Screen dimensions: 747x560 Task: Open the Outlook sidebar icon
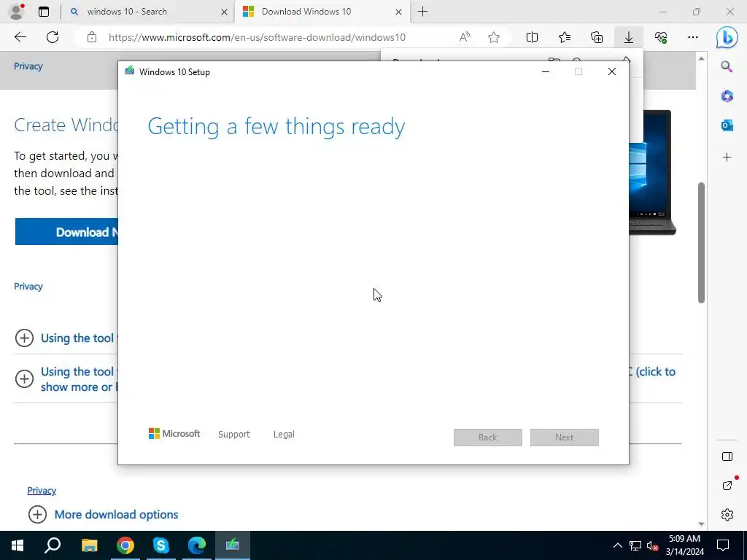(727, 125)
